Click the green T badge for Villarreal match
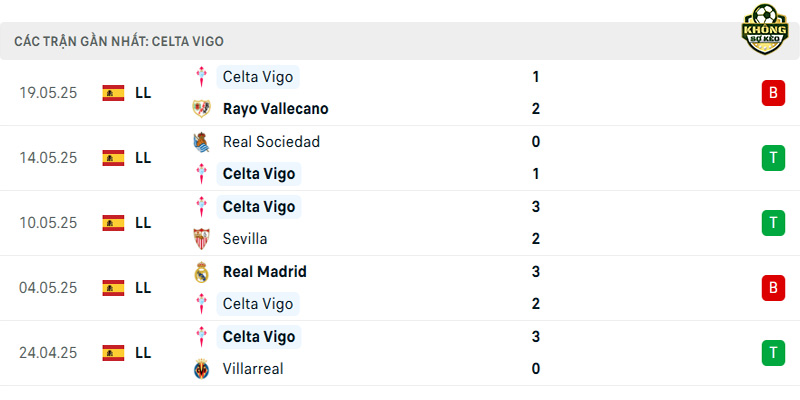 pyautogui.click(x=773, y=353)
